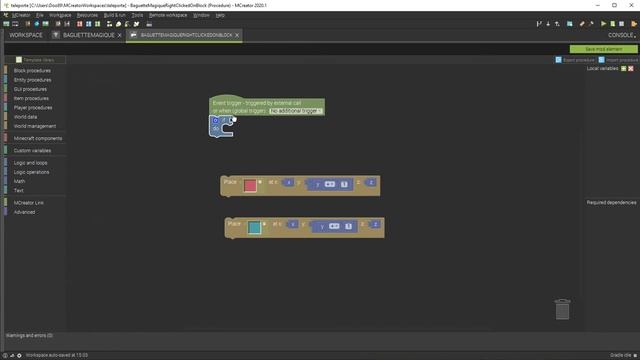This screenshot has height=360, width=640.
Task: Click the Export procedure blue icon
Action: pos(558,60)
